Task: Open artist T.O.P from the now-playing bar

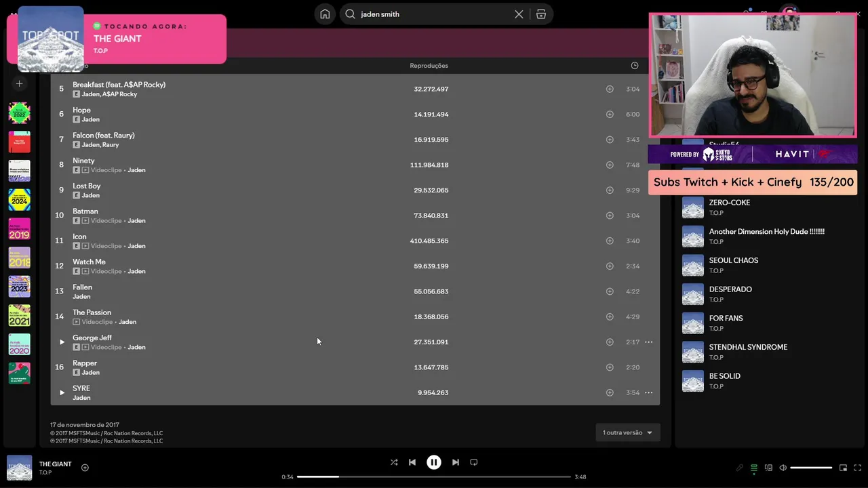Action: [45, 472]
